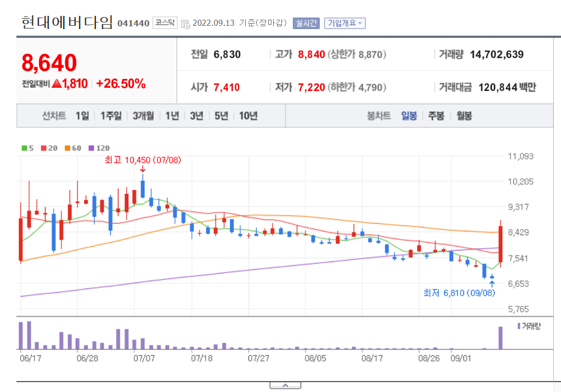Select the 1년 line chart tab
The image size is (561, 392).
coord(172,116)
